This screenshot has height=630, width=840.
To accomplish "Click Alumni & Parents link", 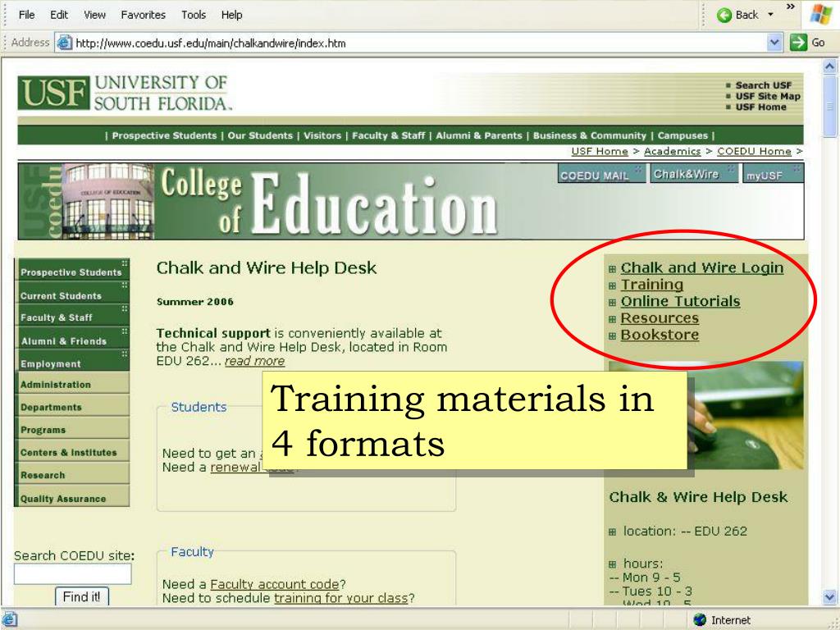I will 478,135.
